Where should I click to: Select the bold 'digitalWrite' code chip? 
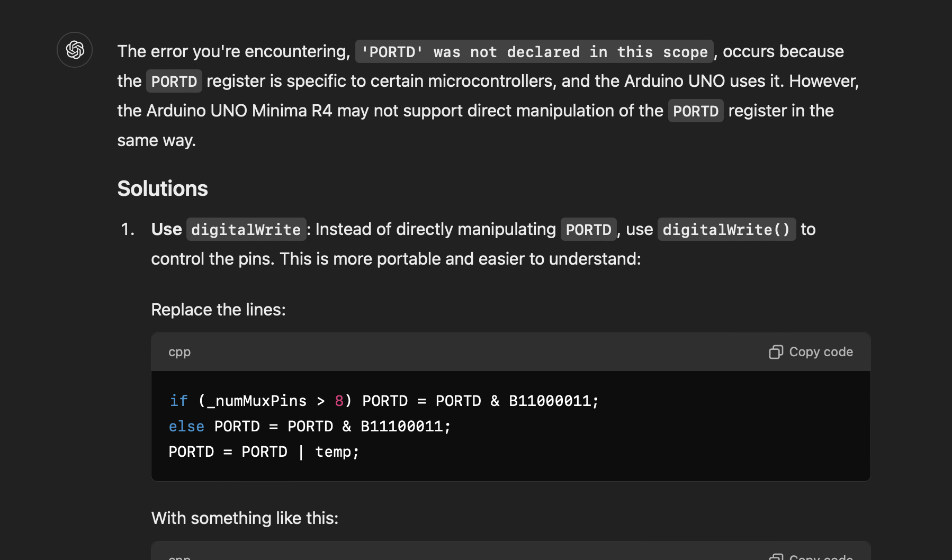[246, 230]
